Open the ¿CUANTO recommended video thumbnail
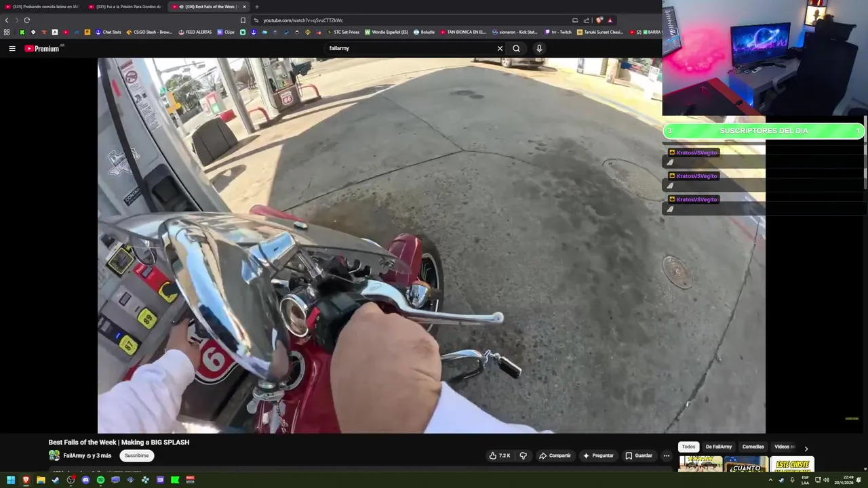Screen dimensions: 868x488 coord(745,464)
